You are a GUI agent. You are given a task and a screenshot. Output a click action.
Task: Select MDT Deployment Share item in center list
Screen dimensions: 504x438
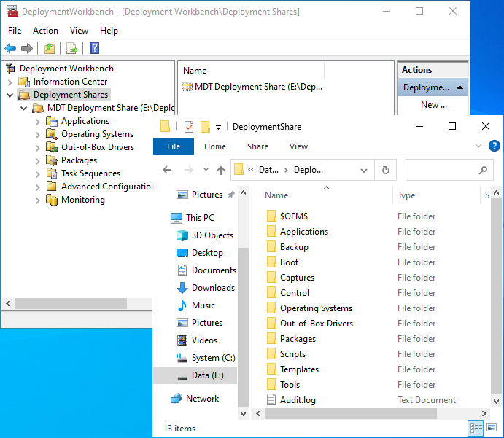point(252,87)
